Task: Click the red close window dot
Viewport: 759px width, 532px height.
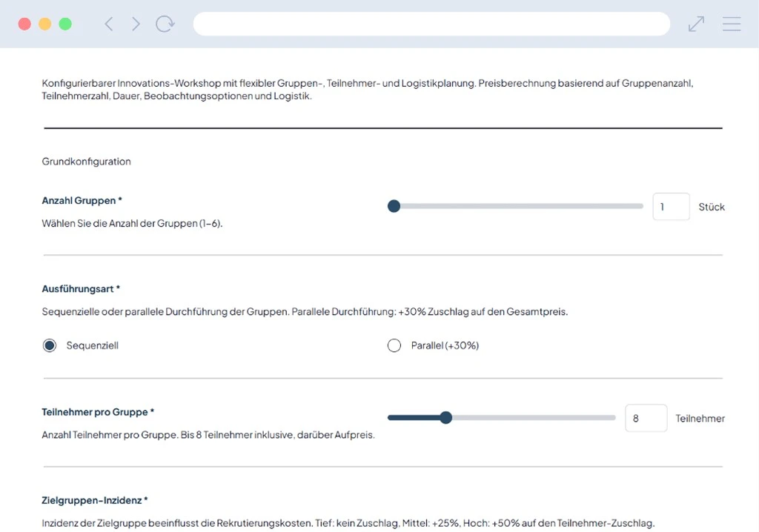Action: pyautogui.click(x=24, y=24)
